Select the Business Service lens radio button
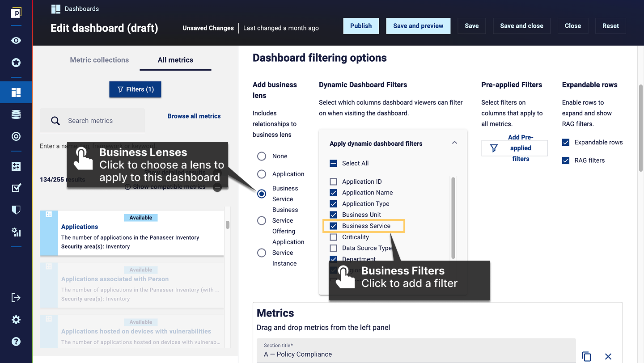The height and width of the screenshot is (363, 644). click(262, 194)
